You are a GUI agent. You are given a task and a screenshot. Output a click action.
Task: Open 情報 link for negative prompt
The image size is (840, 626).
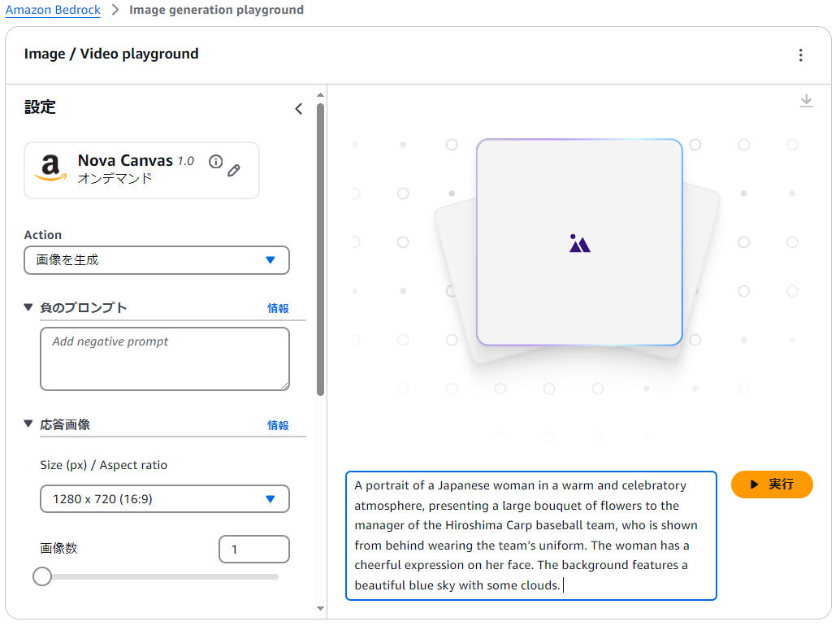(x=278, y=308)
